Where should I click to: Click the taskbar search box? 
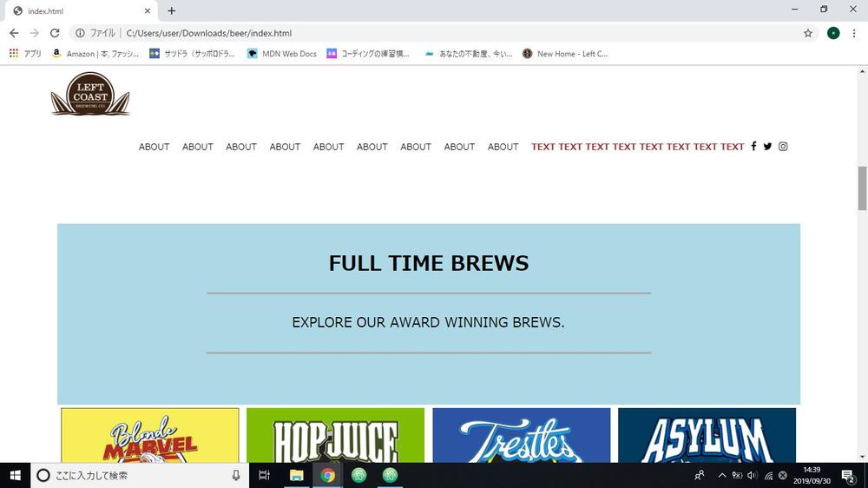pyautogui.click(x=140, y=475)
